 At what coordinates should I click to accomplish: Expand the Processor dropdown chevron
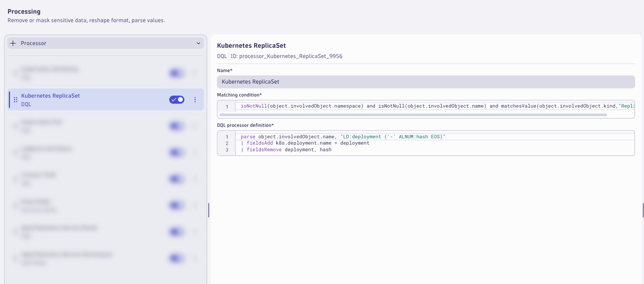coord(198,43)
